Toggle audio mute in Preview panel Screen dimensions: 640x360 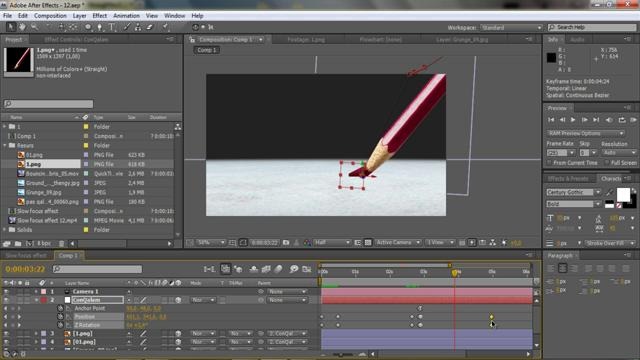[609, 120]
